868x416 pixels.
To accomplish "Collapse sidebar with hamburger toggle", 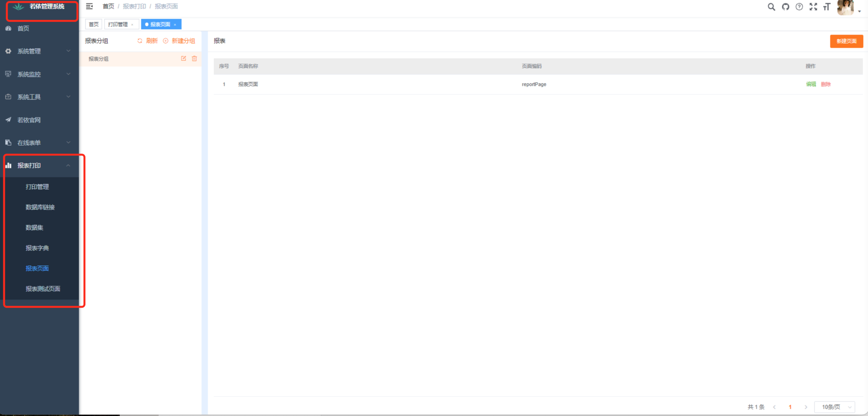I will click(89, 6).
